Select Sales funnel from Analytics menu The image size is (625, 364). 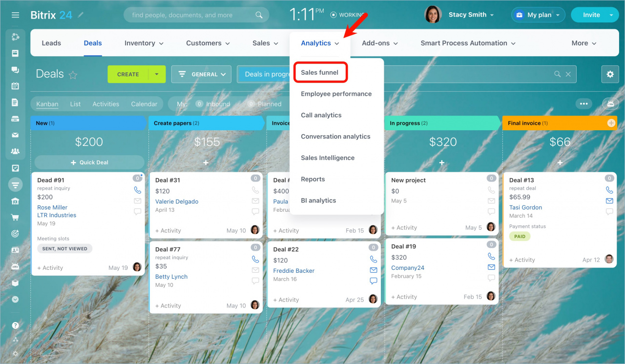320,72
